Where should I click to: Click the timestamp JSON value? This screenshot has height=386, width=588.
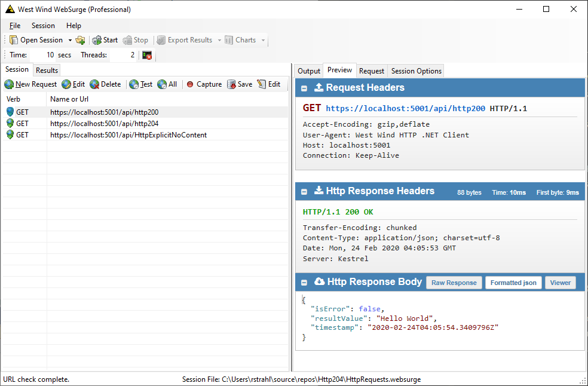point(433,327)
